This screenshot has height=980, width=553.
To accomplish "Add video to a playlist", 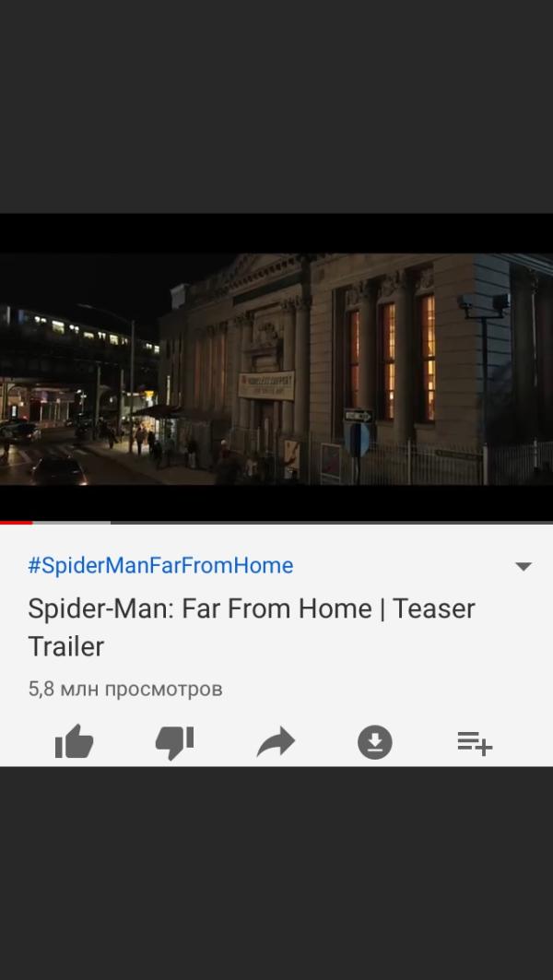I will point(475,742).
